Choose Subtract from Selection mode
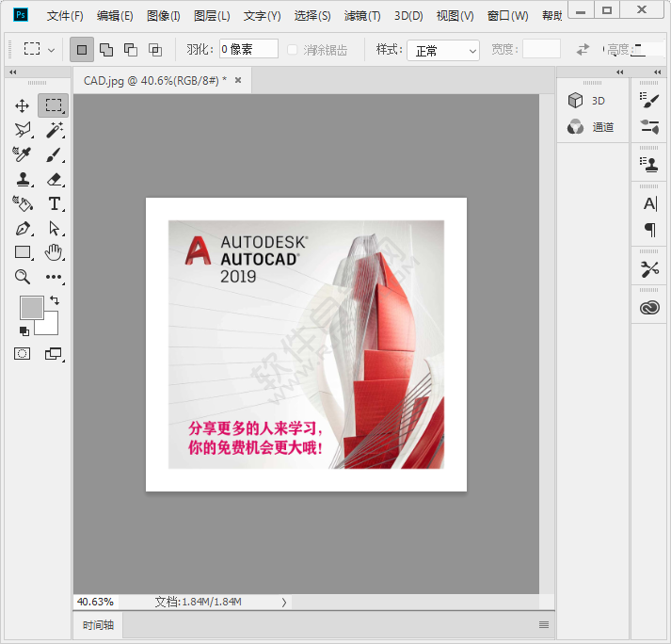The image size is (671, 644). (x=131, y=50)
